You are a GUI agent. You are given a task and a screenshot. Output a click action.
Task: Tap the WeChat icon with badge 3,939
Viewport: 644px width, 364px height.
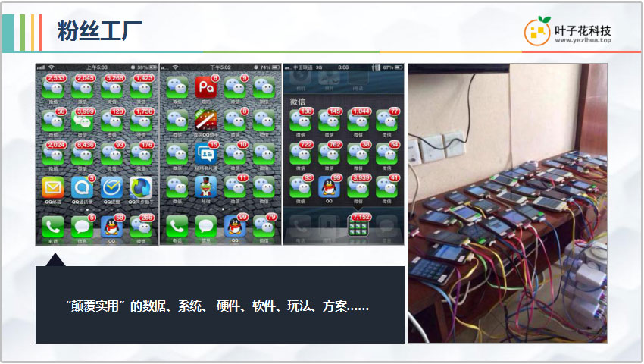[358, 187]
